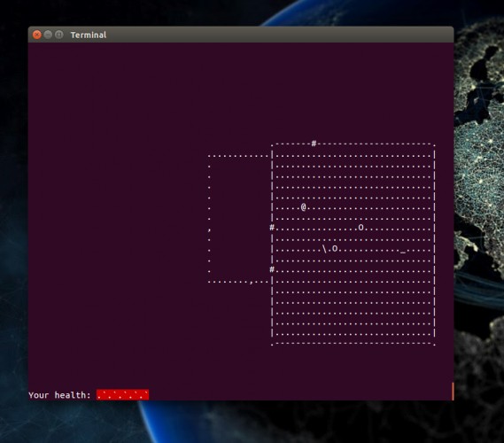Viewport: 504px width, 443px height.
Task: Click the @ player character
Action: click(x=304, y=206)
